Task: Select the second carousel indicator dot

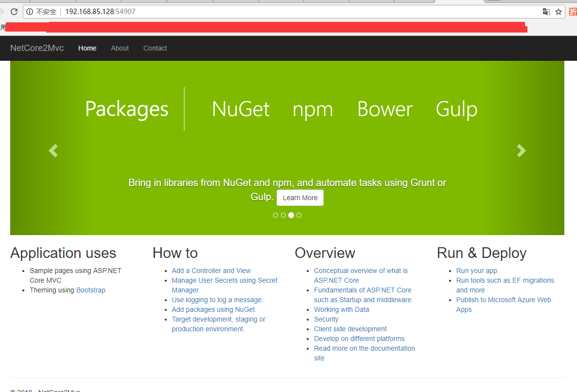Action: (283, 215)
